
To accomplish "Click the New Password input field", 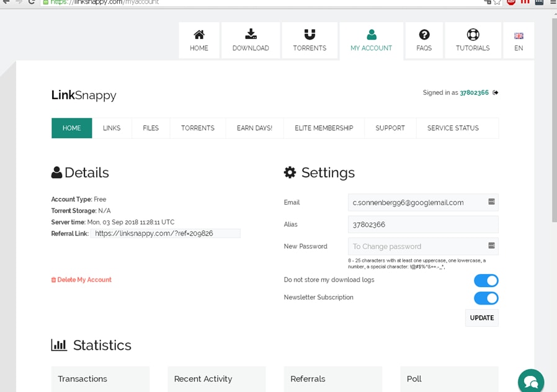I will 423,246.
